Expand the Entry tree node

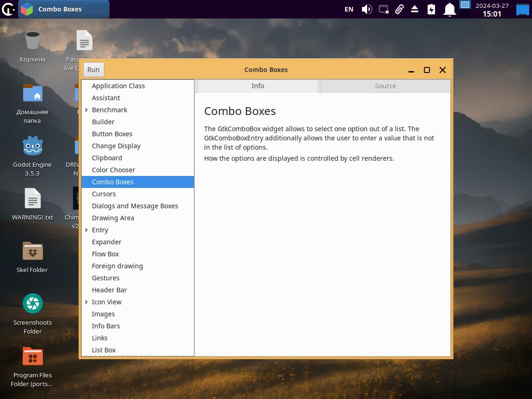pyautogui.click(x=86, y=230)
